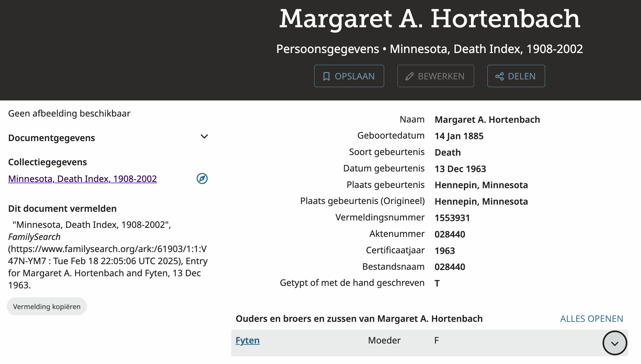This screenshot has height=364, width=641.
Task: Click the bookmark icon on OPSLAAN
Action: coord(326,76)
